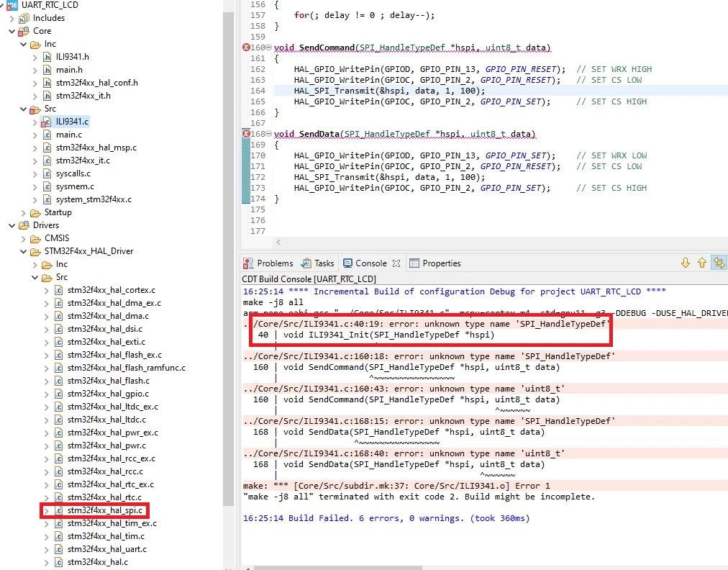This screenshot has width=728, height=570.
Task: Click the Startup folder icon
Action: [x=35, y=213]
